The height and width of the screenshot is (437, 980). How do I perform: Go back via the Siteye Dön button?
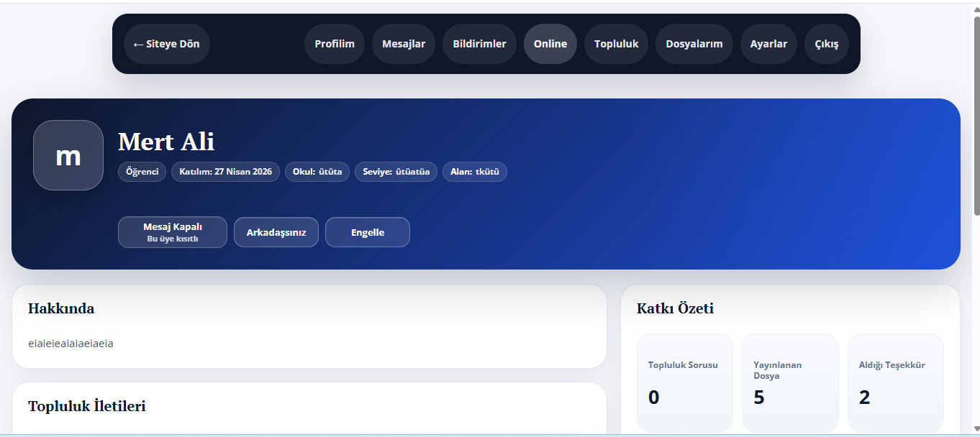pos(167,44)
